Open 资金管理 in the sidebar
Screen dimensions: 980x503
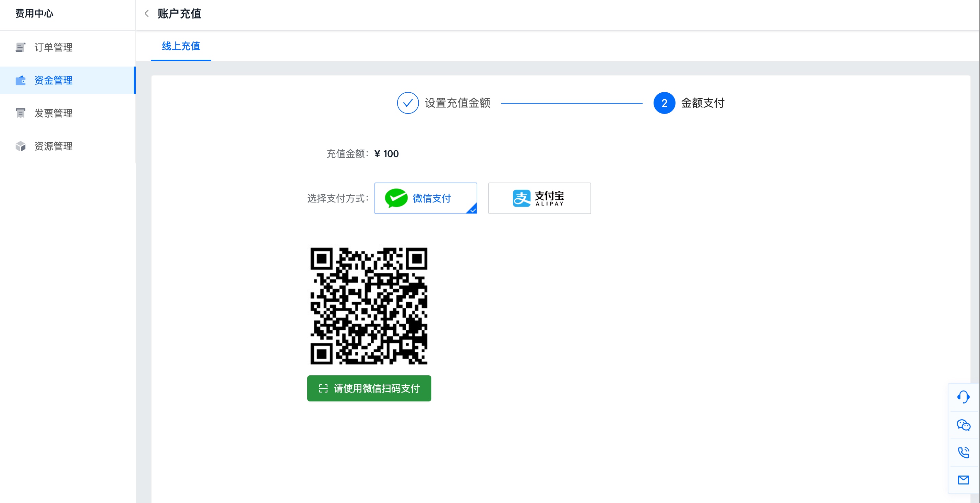pos(68,80)
